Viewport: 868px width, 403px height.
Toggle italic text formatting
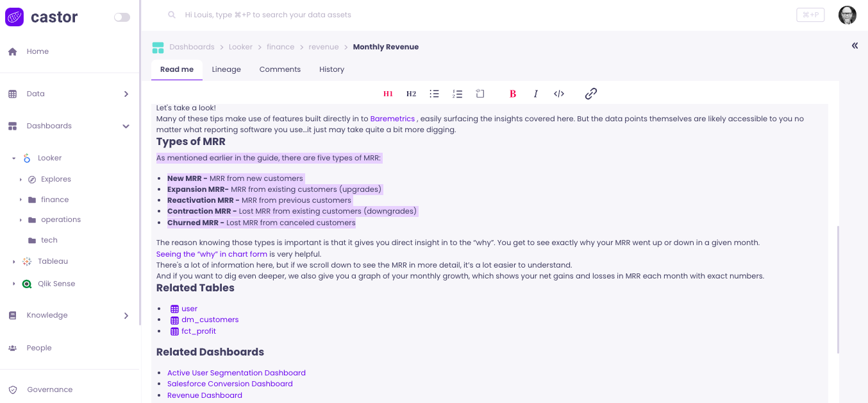pos(536,94)
